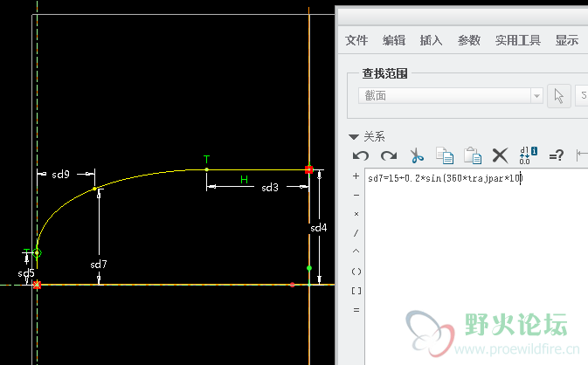Open the 实用工具 menu
Image resolution: width=588 pixels, height=365 pixels.
518,40
